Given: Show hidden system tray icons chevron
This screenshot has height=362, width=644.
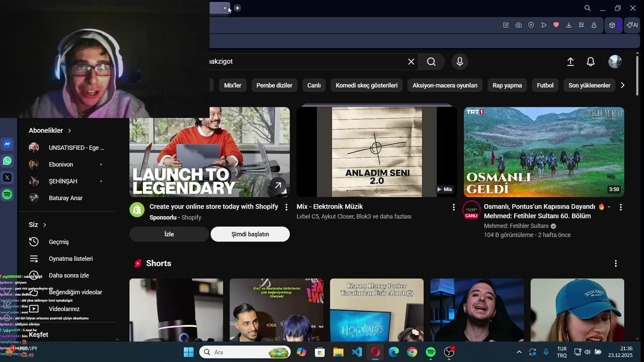Looking at the screenshot, I should (519, 352).
